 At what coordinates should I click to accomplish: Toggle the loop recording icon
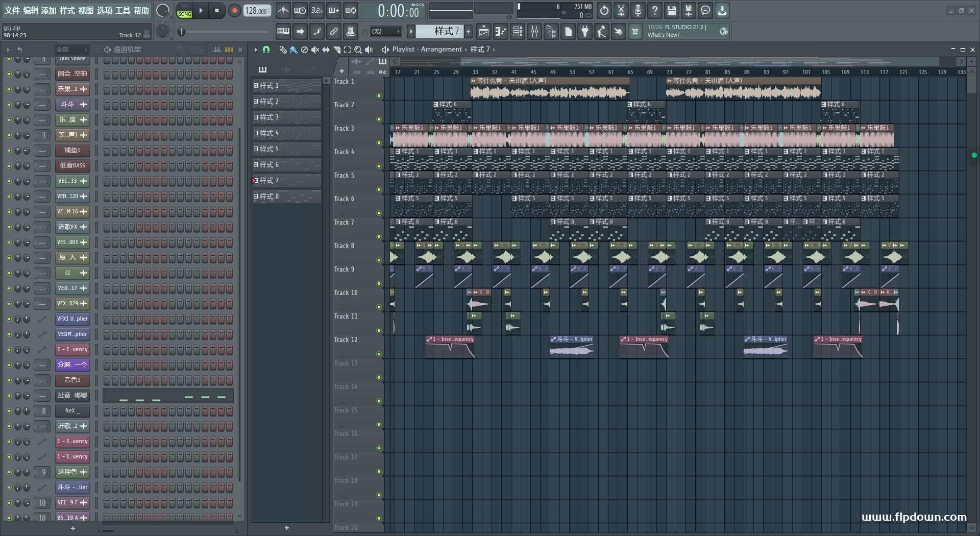pos(351,10)
